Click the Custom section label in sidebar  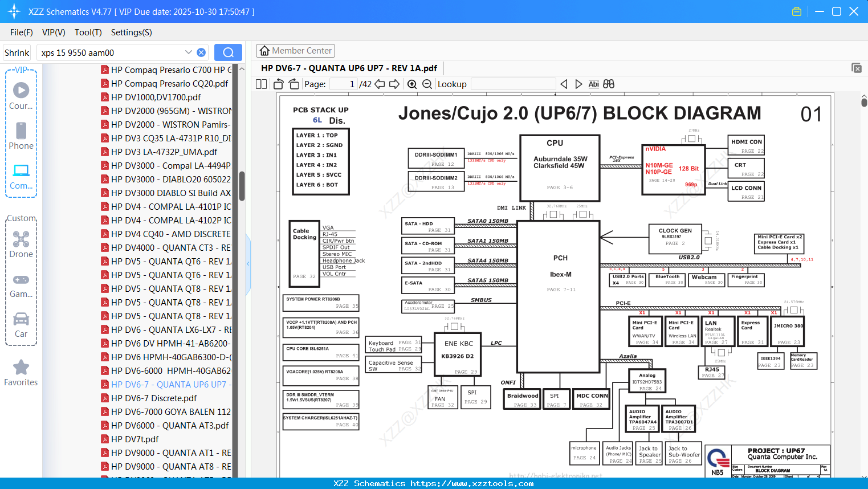21,218
